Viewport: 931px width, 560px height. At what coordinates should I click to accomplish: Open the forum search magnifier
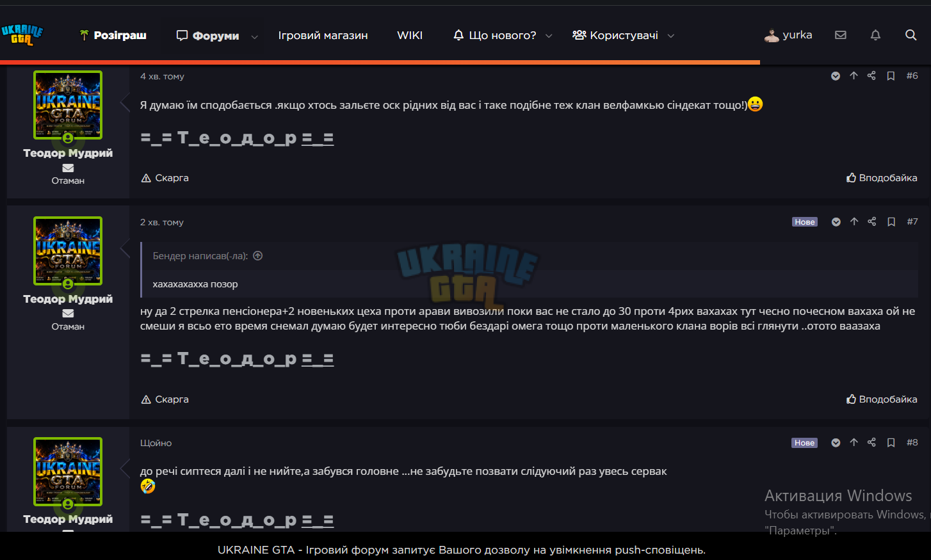tap(911, 35)
